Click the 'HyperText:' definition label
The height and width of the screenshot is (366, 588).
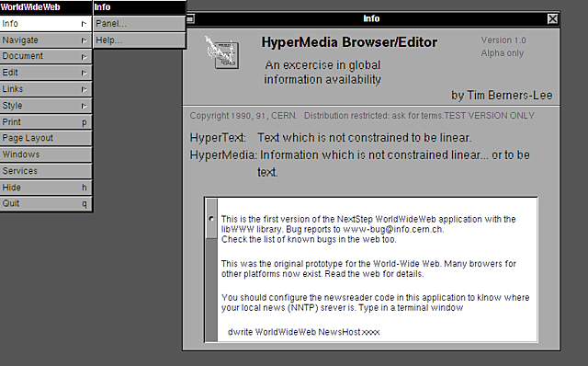218,138
